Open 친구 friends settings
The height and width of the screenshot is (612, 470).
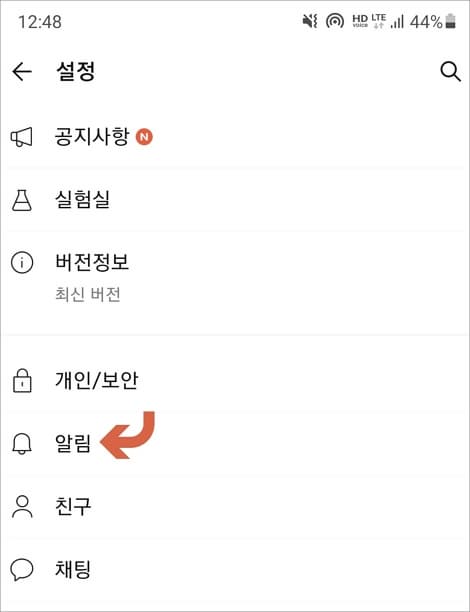pyautogui.click(x=235, y=507)
